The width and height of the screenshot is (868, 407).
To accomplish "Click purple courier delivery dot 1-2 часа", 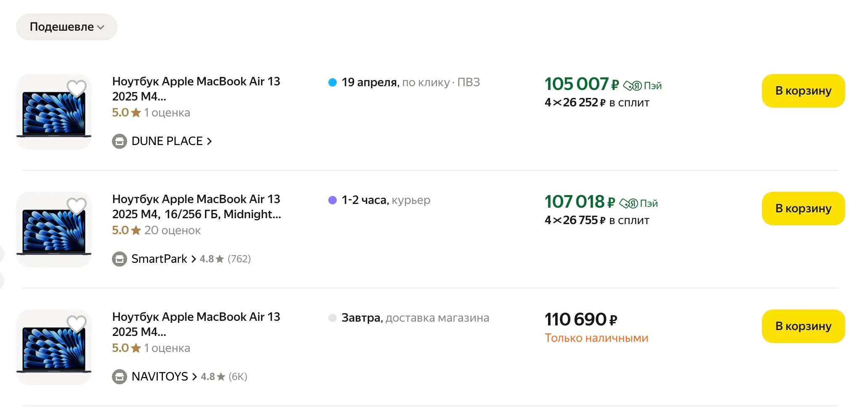I will pyautogui.click(x=333, y=200).
